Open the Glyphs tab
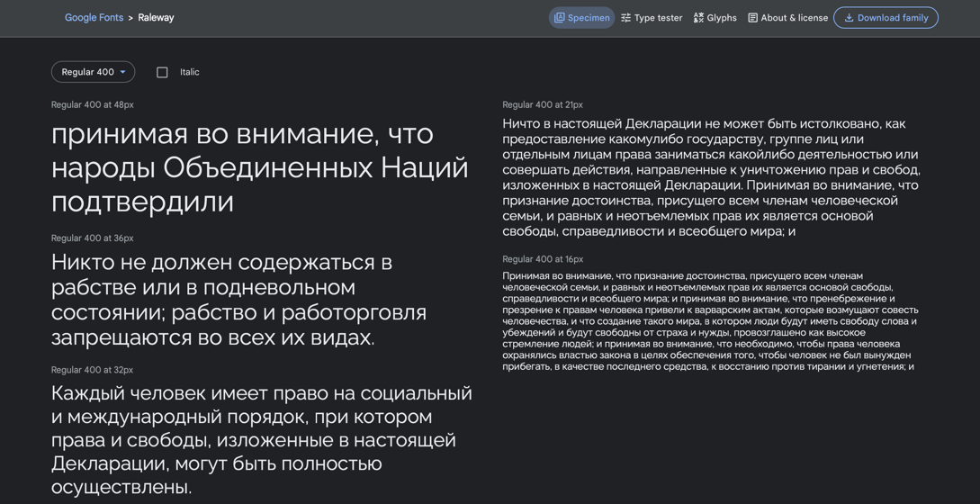 (x=722, y=18)
